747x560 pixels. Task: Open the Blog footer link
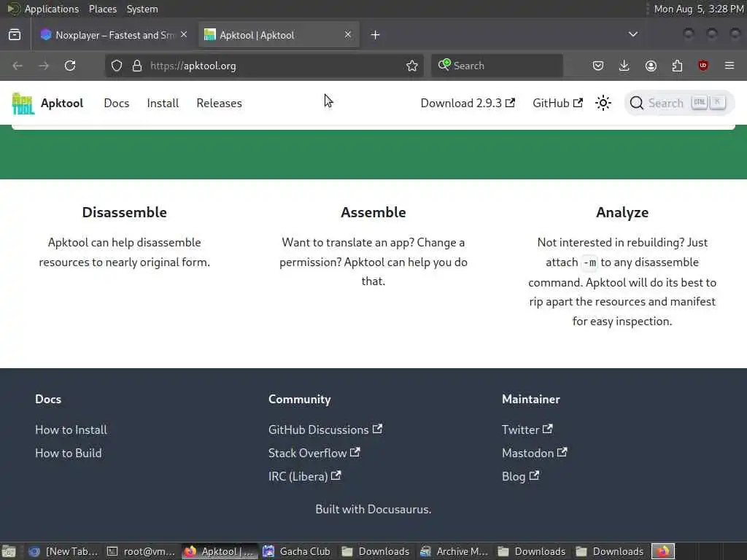tap(521, 476)
